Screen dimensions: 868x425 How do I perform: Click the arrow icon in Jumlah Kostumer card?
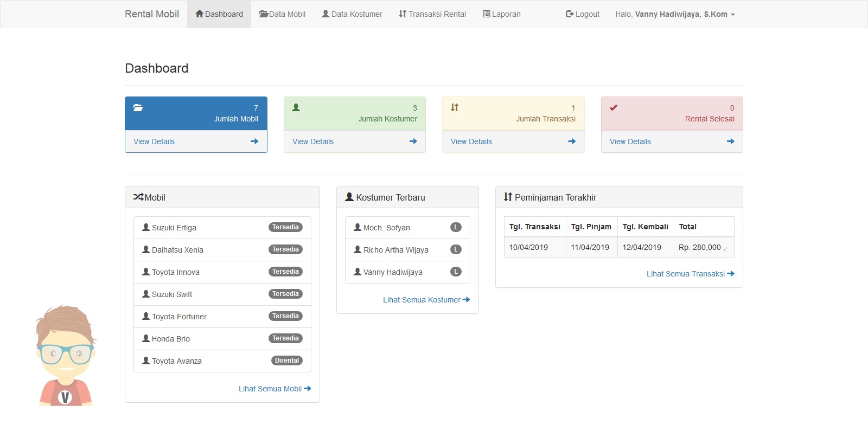[x=413, y=141]
